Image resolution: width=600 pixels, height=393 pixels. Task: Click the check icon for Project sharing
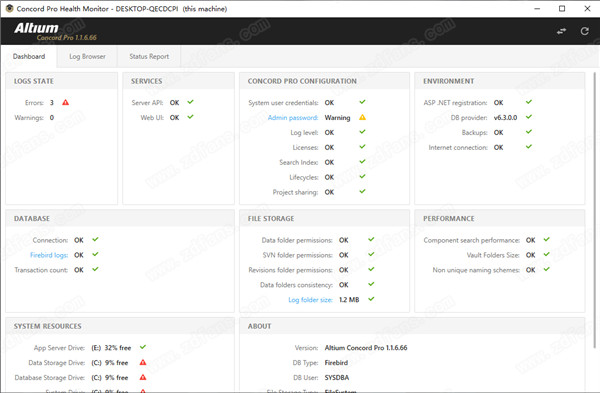coord(362,191)
